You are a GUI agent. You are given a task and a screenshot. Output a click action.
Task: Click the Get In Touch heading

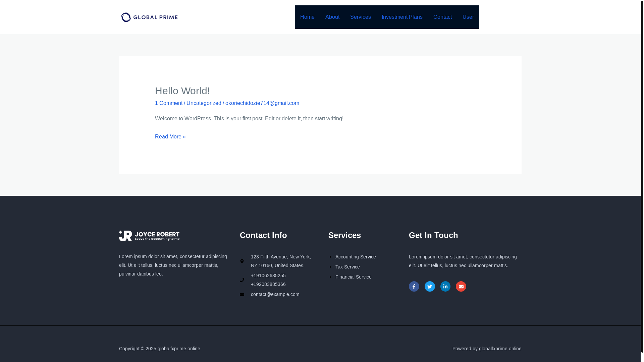[433, 235]
